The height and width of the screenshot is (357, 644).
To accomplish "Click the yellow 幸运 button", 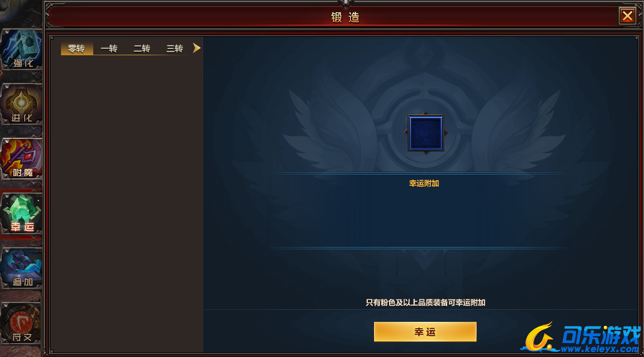I will [x=425, y=332].
